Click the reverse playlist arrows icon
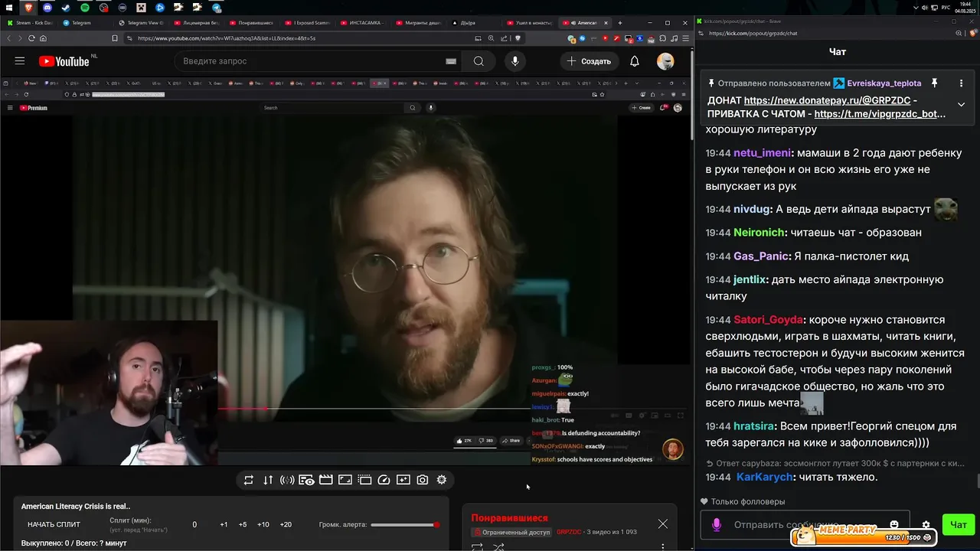 tap(268, 480)
